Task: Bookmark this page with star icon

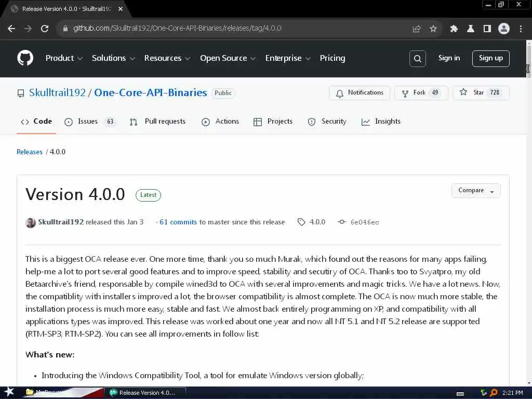Action: coord(433,29)
